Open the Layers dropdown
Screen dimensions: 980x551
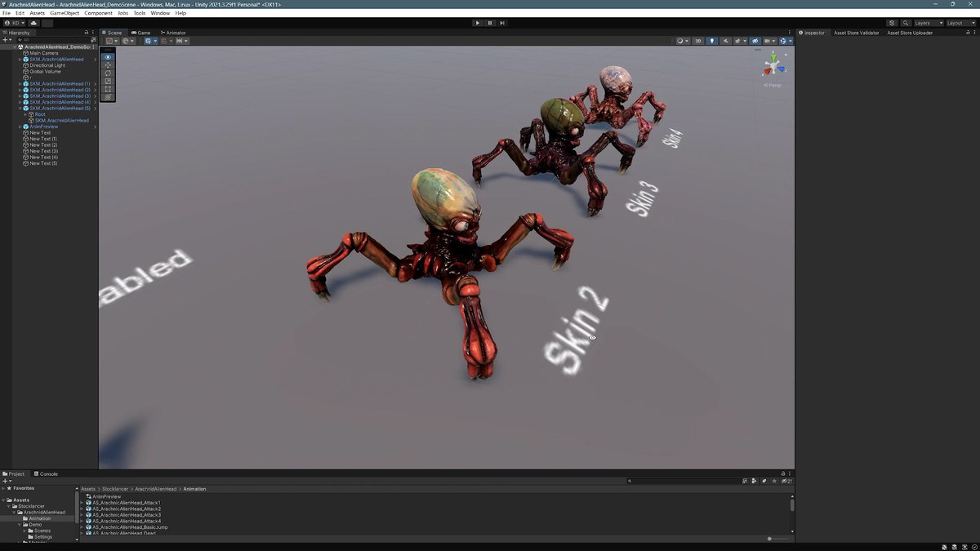click(x=928, y=23)
